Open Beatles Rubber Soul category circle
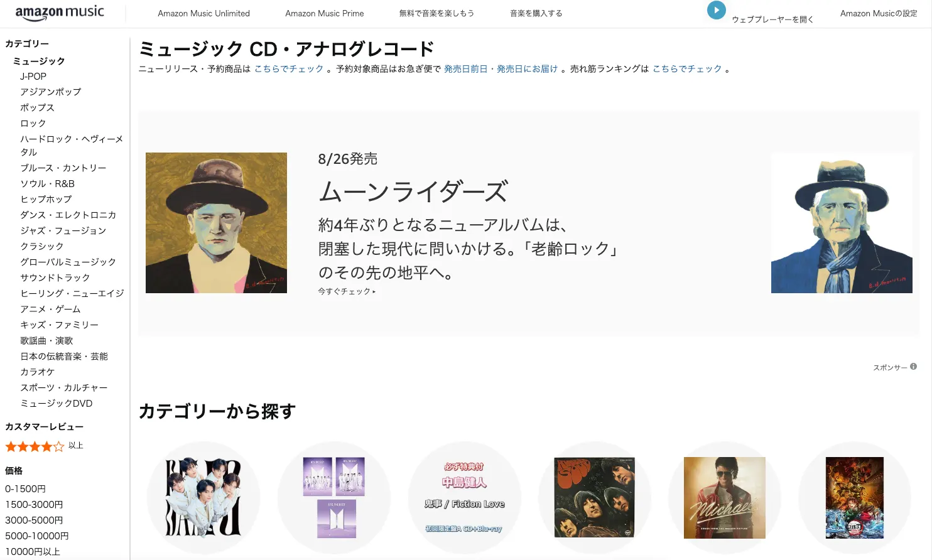Image resolution: width=932 pixels, height=560 pixels. coord(595,498)
